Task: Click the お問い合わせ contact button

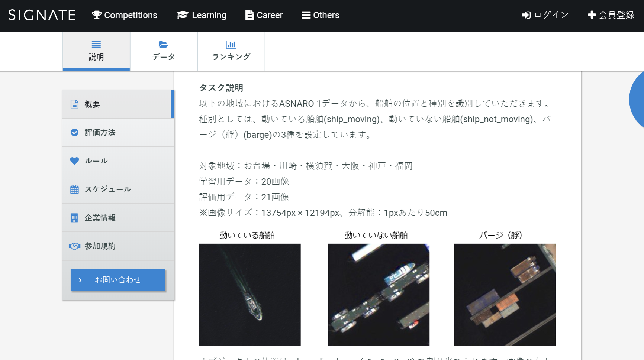Action: pyautogui.click(x=118, y=280)
